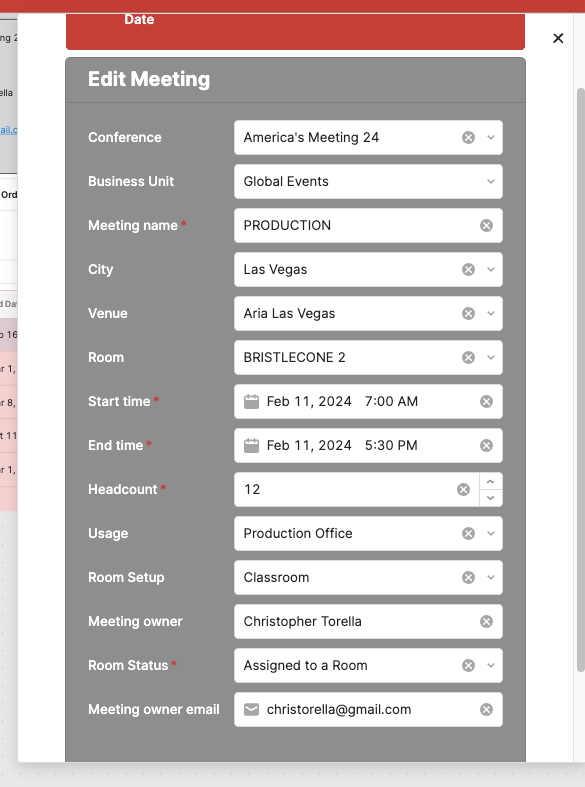Clear the Venue selection
This screenshot has width=585, height=787.
[x=468, y=314]
